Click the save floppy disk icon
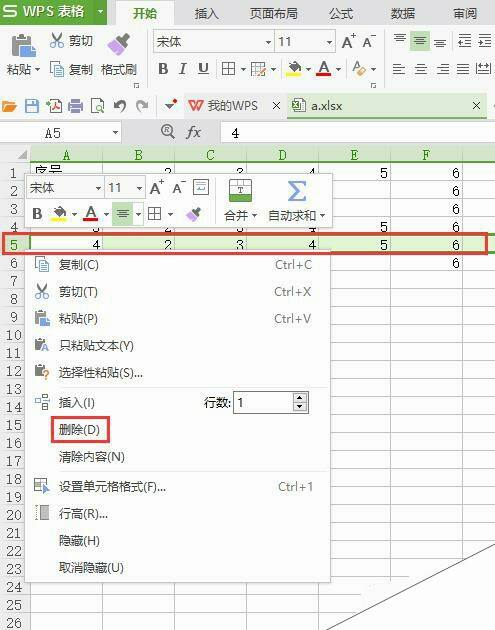Screen dimensions: 495x630 click(32, 106)
